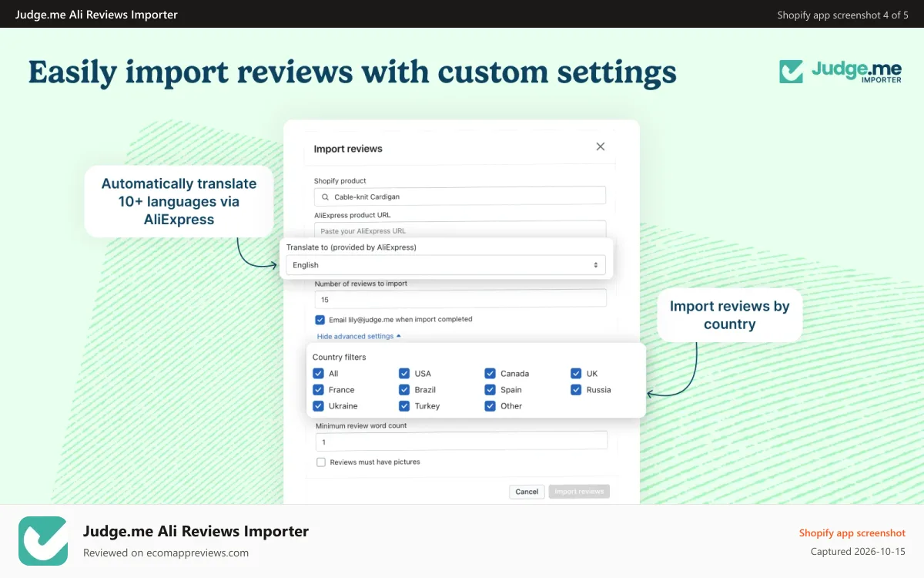Click the Import reviews by country callout
924x578 pixels.
[730, 315]
